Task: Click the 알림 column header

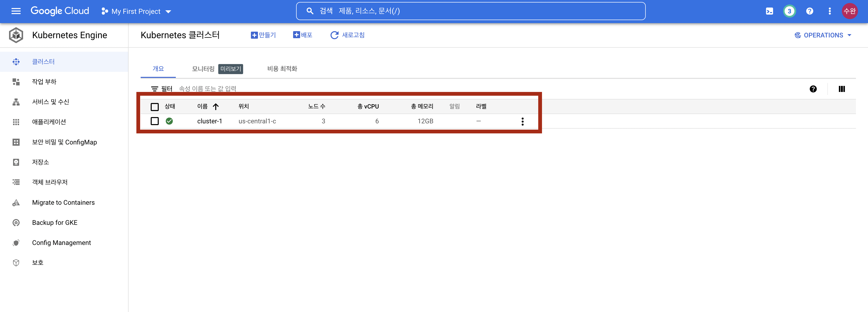Action: (x=455, y=107)
